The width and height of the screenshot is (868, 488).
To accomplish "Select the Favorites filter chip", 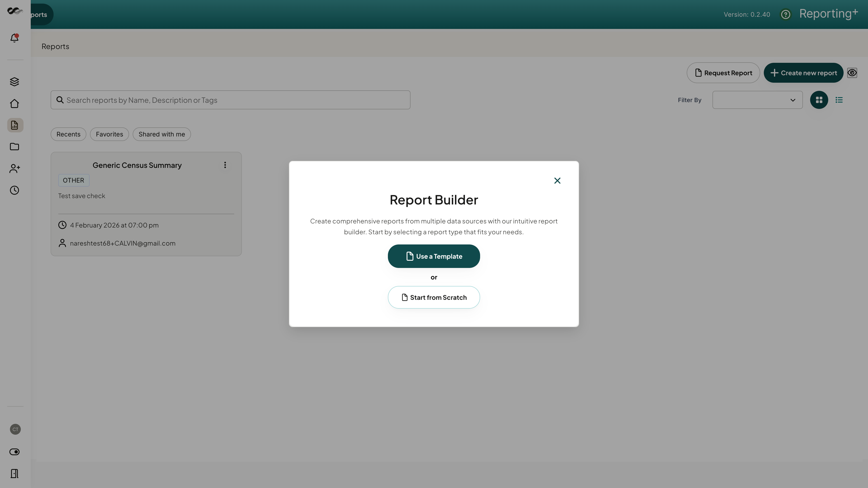I will tap(109, 134).
